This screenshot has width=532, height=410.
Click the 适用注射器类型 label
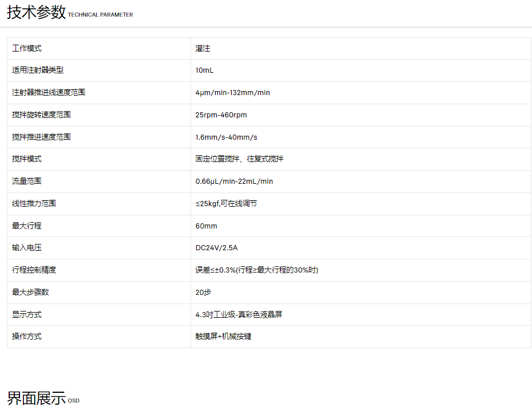[x=38, y=70]
